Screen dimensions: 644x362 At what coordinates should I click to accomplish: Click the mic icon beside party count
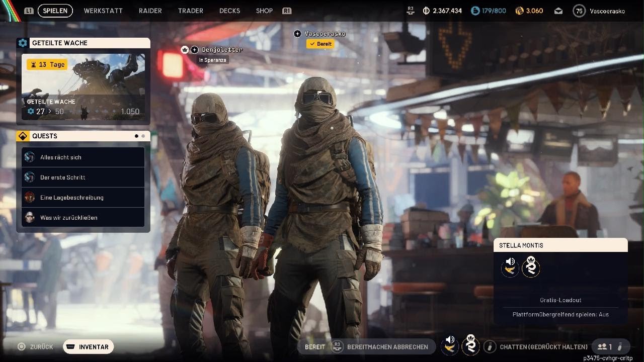[x=620, y=347]
